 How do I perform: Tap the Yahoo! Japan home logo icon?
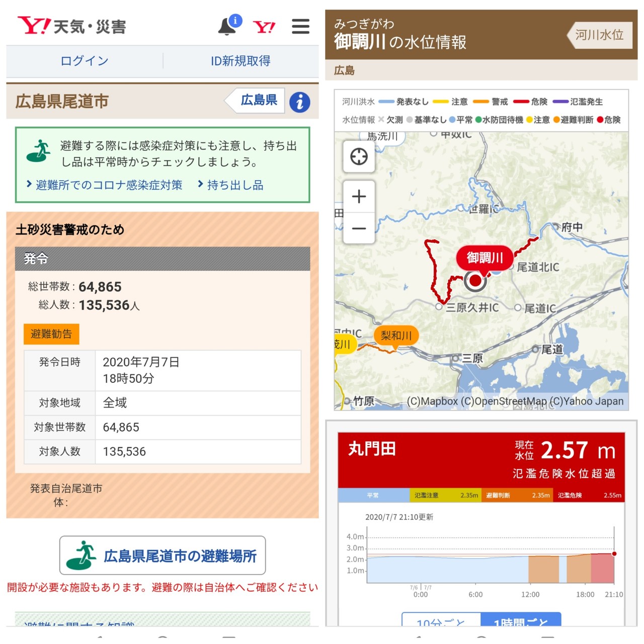point(264,27)
